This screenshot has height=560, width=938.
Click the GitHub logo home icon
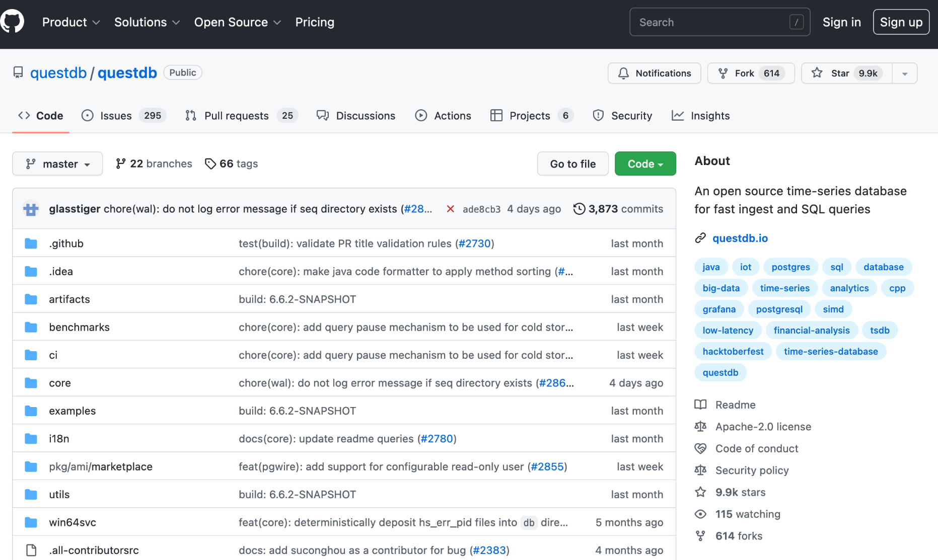[x=12, y=21]
